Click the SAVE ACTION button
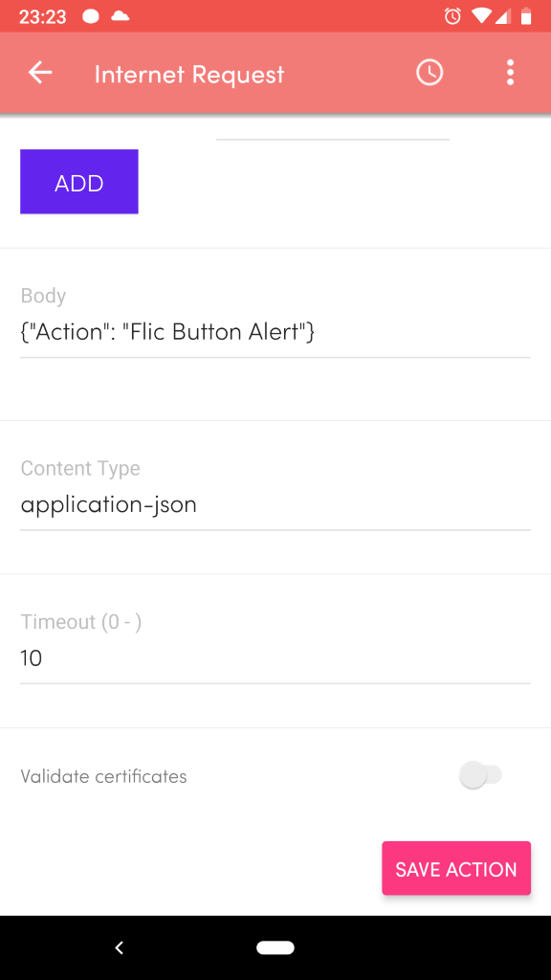Screen dimensions: 551x980 click(456, 868)
